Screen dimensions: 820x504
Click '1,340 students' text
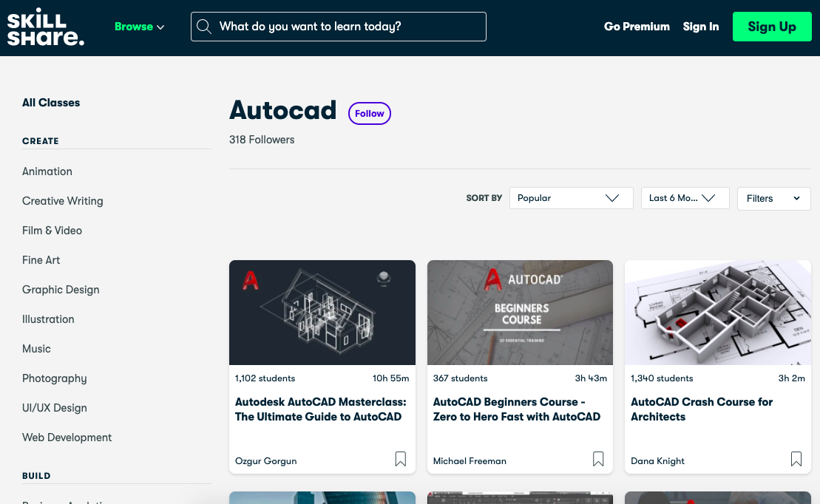click(662, 378)
